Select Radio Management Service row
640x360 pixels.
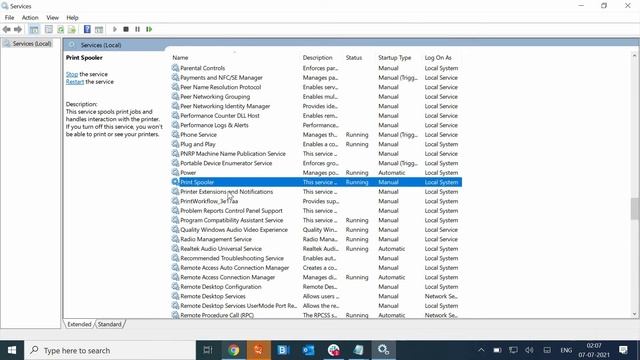tap(316, 239)
